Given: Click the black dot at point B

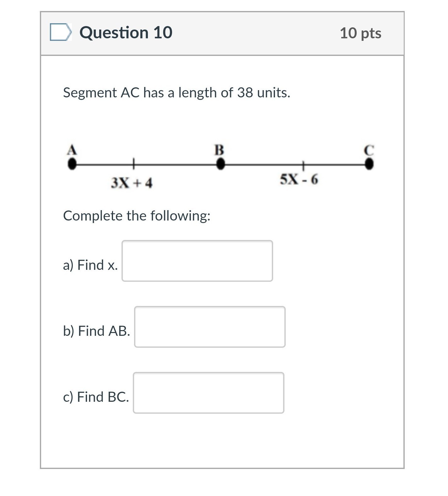Looking at the screenshot, I should click(221, 164).
